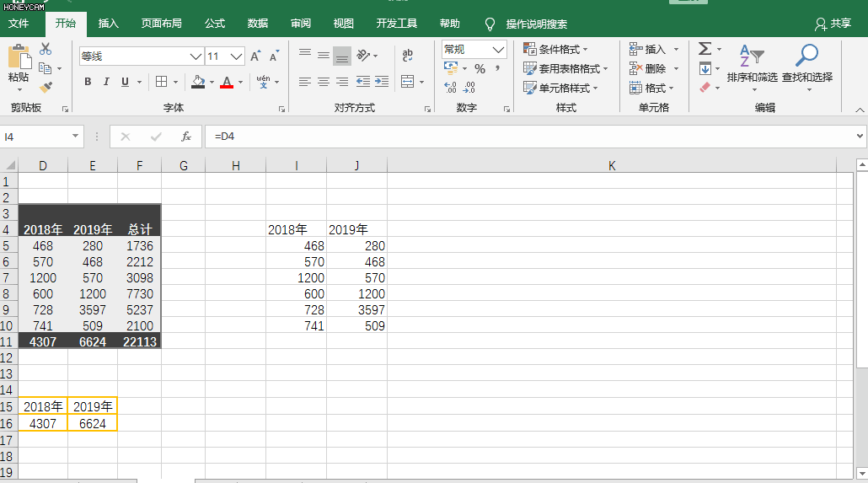Click the Insert Function fx icon
The width and height of the screenshot is (868, 483).
pyautogui.click(x=186, y=137)
